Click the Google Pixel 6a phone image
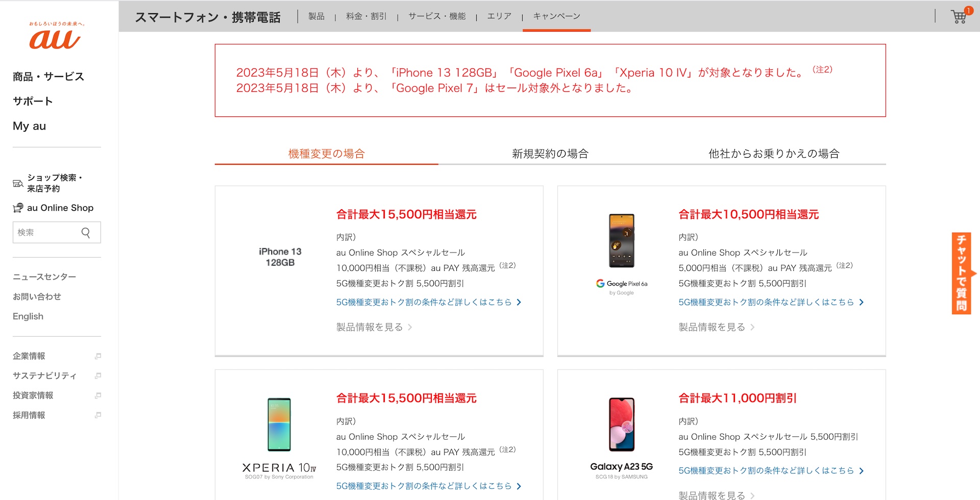 click(622, 240)
